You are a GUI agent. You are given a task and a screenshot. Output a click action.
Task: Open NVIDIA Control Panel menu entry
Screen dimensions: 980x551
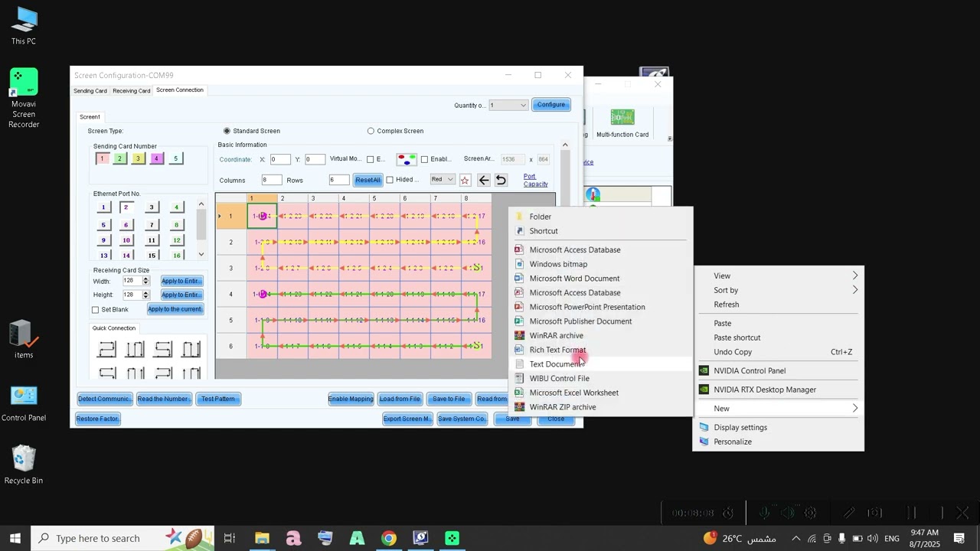pyautogui.click(x=780, y=371)
